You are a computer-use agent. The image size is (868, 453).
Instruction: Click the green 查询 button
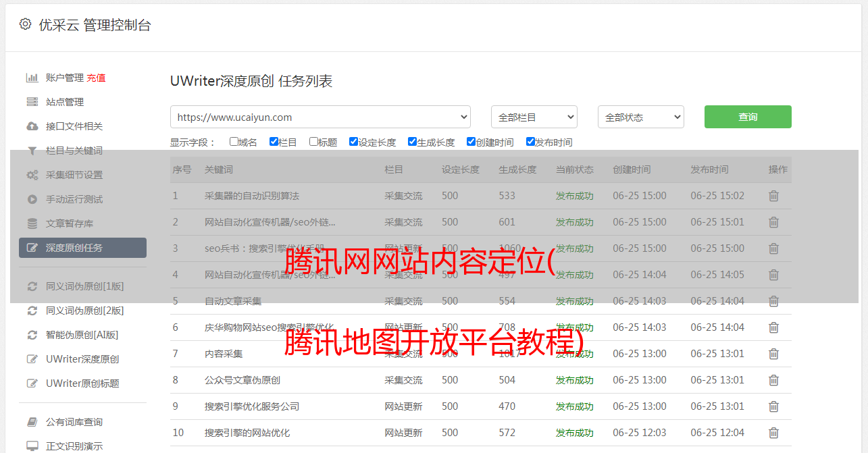748,117
